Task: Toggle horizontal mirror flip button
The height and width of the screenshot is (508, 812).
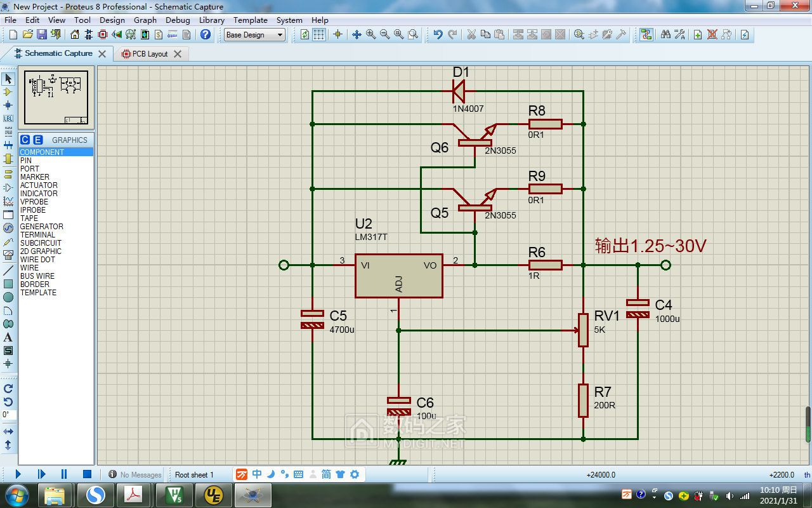Action: point(8,432)
